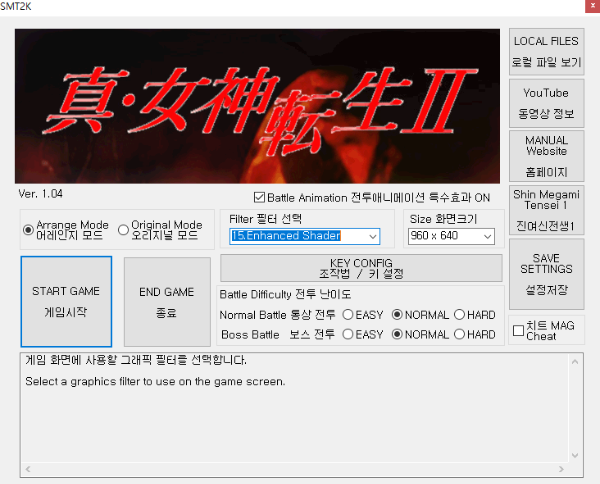
Task: Open the YouTube video info button
Action: (546, 103)
